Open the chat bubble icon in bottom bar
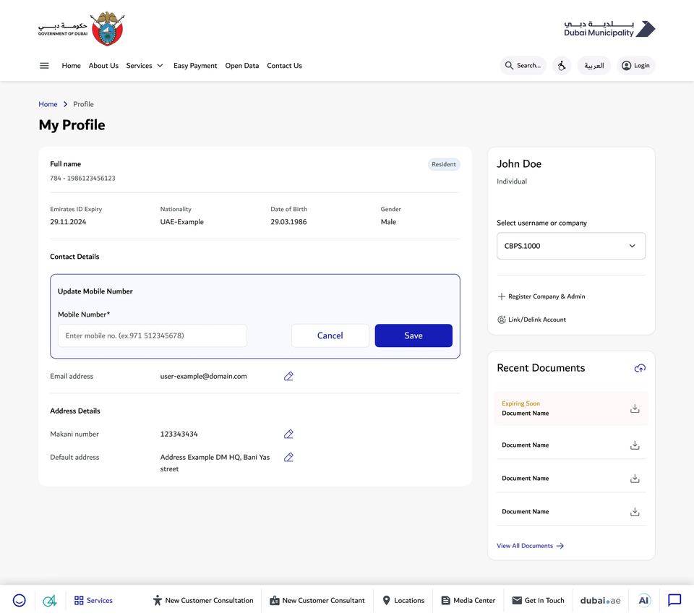Image resolution: width=694 pixels, height=616 pixels. [x=674, y=601]
